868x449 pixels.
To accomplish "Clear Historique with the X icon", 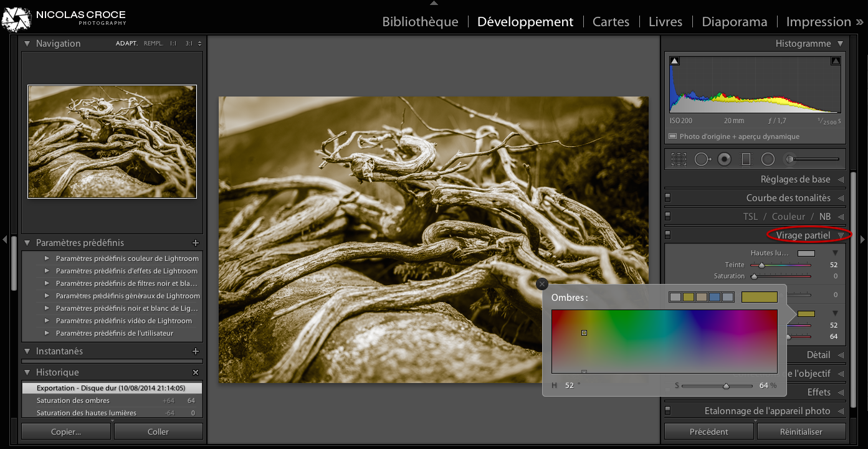I will (196, 372).
